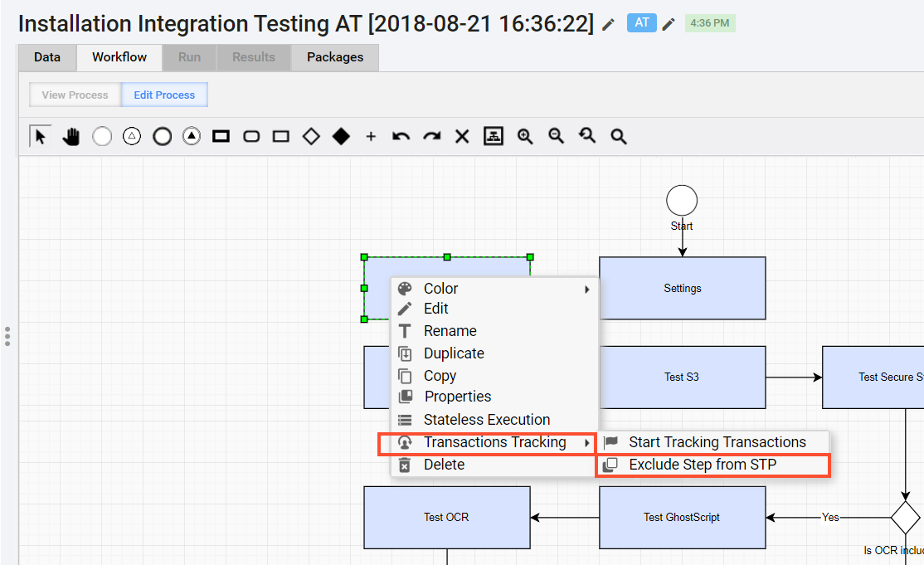Viewport: 924px width, 565px height.
Task: Choose the thin-bordered rectangle shape tool
Action: click(281, 137)
